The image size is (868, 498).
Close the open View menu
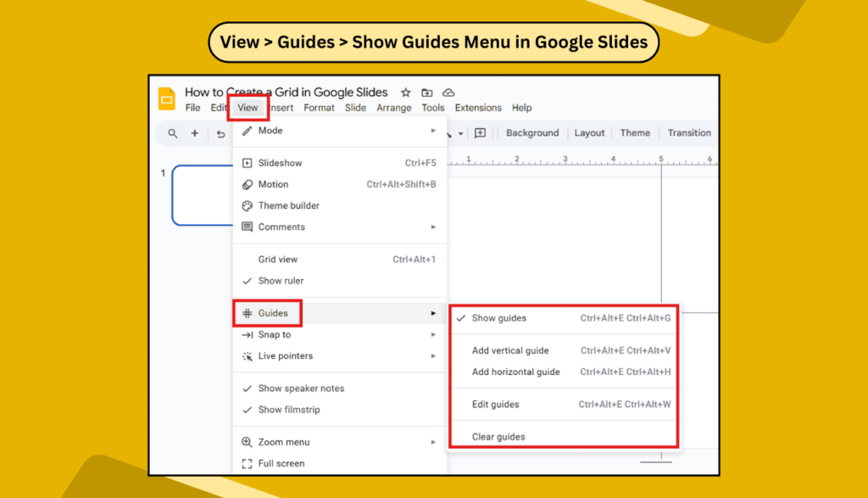(x=248, y=108)
